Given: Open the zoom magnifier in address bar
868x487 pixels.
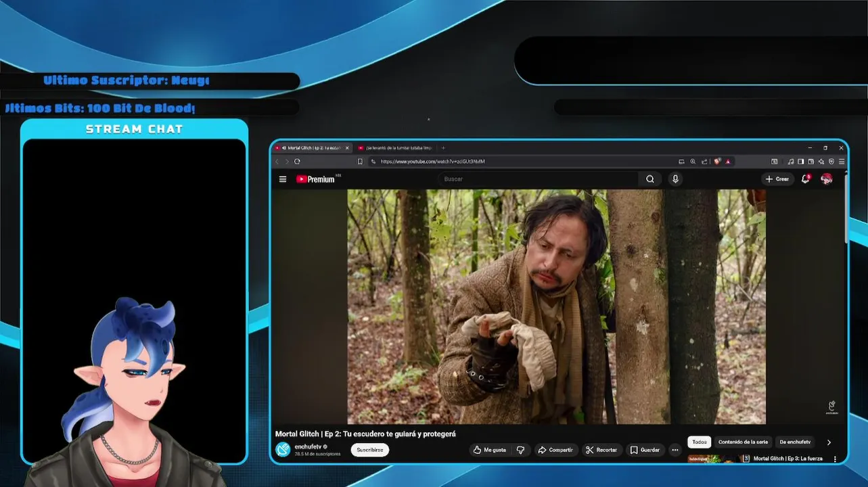Looking at the screenshot, I should point(693,162).
